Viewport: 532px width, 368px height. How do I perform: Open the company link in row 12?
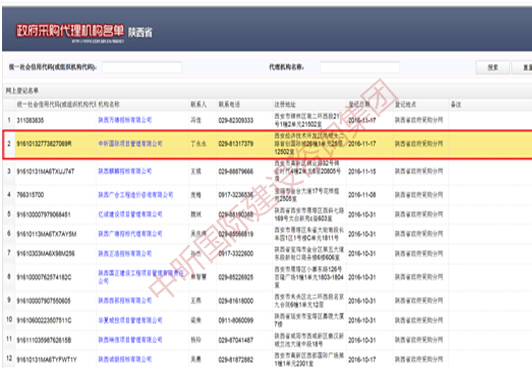click(125, 359)
